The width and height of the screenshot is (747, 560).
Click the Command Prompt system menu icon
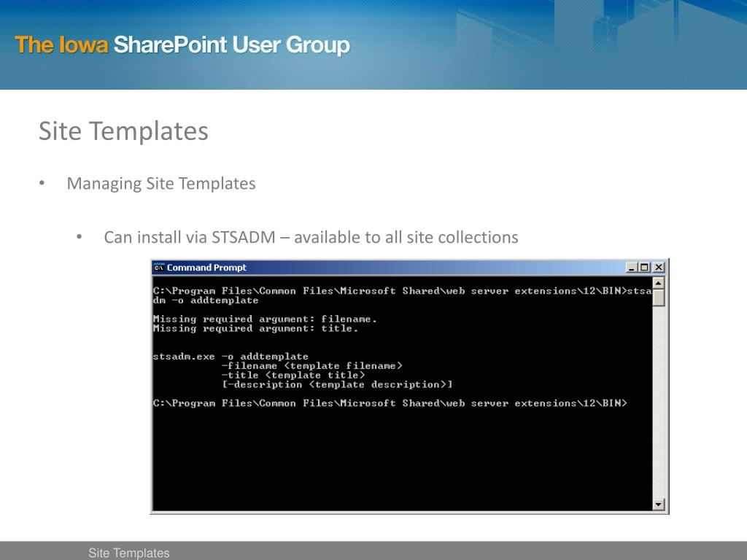coord(158,268)
